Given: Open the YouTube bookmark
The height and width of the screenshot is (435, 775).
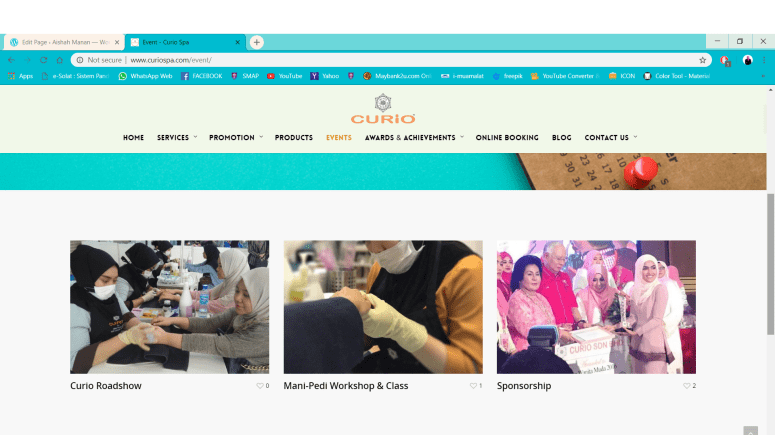Looking at the screenshot, I should coord(285,76).
